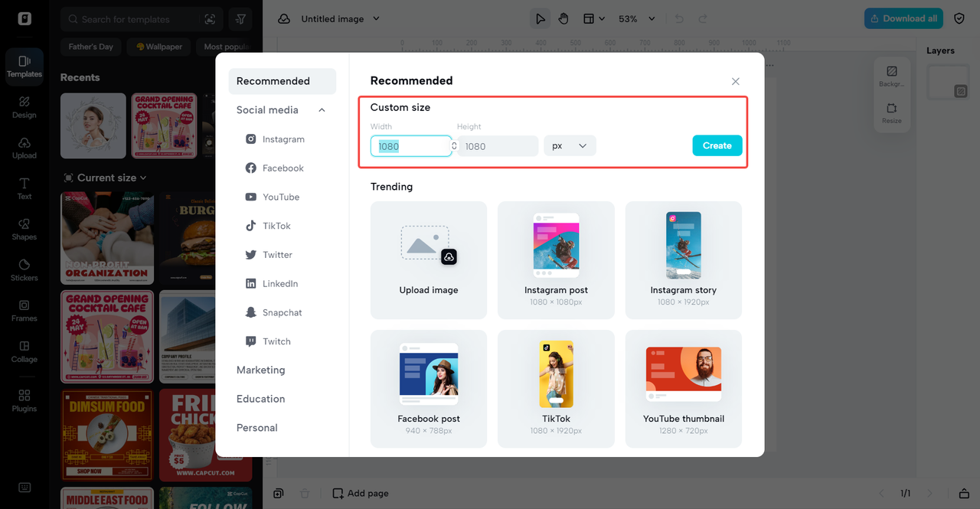Open the Collage panel
The image size is (980, 509).
[x=24, y=351]
